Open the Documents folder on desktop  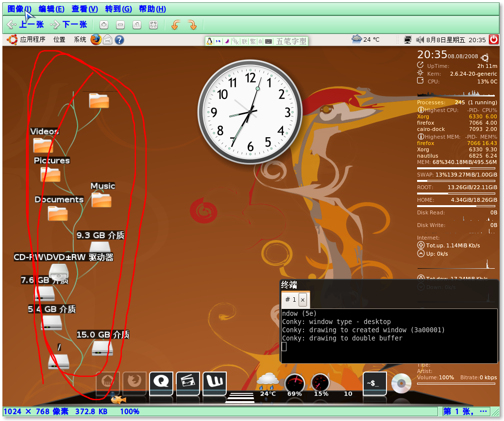[x=58, y=213]
